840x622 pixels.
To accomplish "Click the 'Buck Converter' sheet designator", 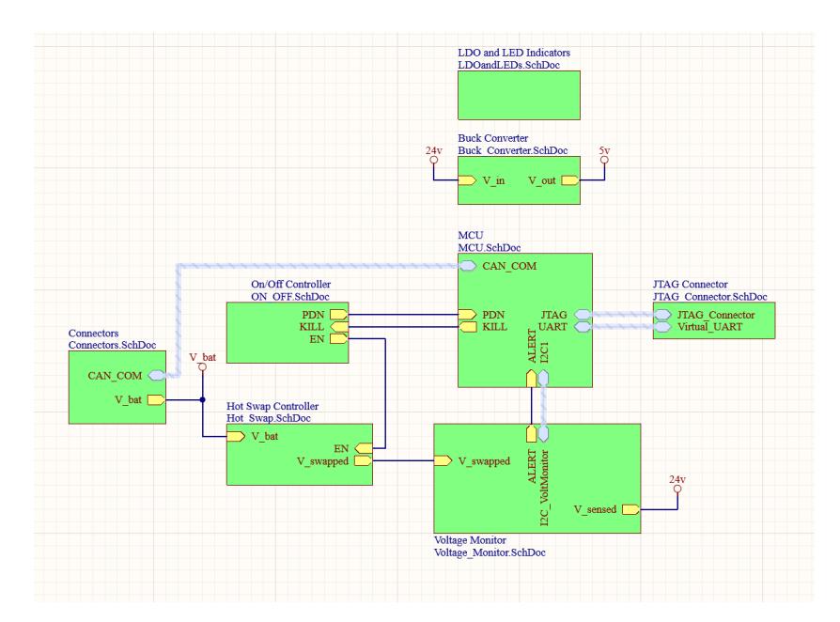I will click(x=493, y=138).
